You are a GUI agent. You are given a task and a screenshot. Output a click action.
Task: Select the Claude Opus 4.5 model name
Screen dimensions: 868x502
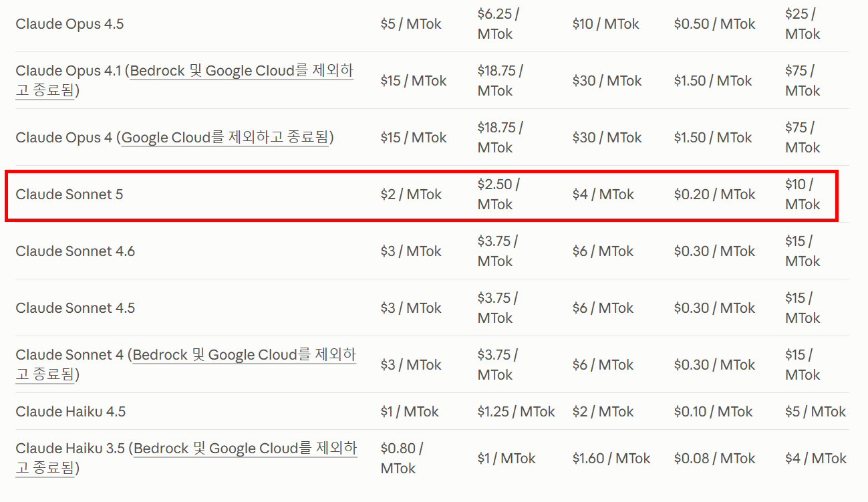click(x=69, y=24)
